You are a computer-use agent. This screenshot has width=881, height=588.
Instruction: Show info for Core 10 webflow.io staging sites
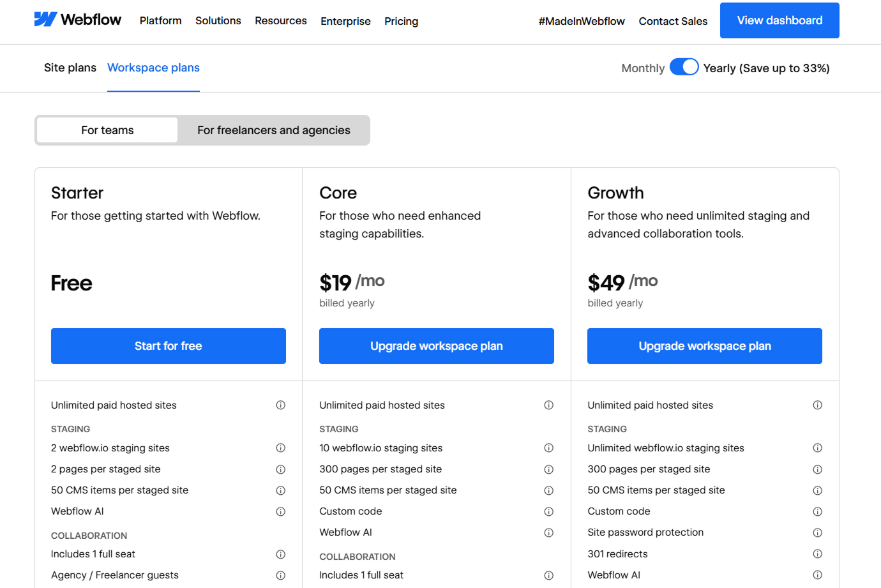(x=548, y=448)
